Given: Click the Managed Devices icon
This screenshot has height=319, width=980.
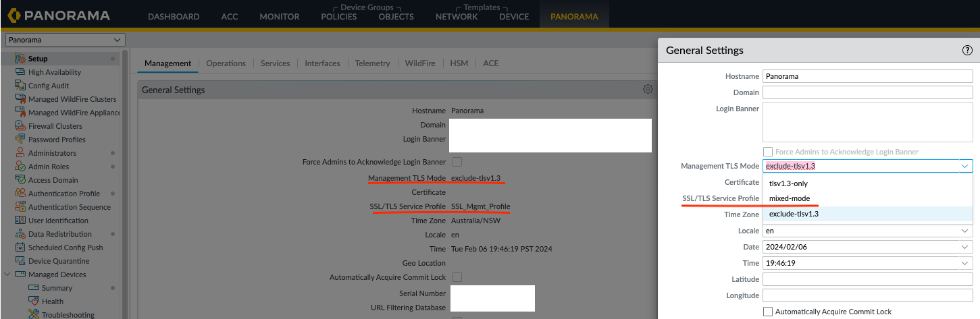Looking at the screenshot, I should click(20, 274).
